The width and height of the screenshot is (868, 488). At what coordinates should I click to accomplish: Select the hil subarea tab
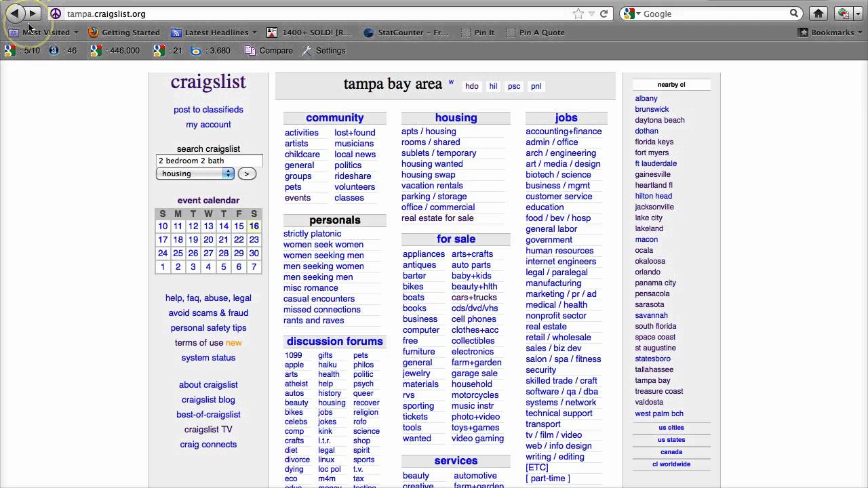(x=493, y=86)
